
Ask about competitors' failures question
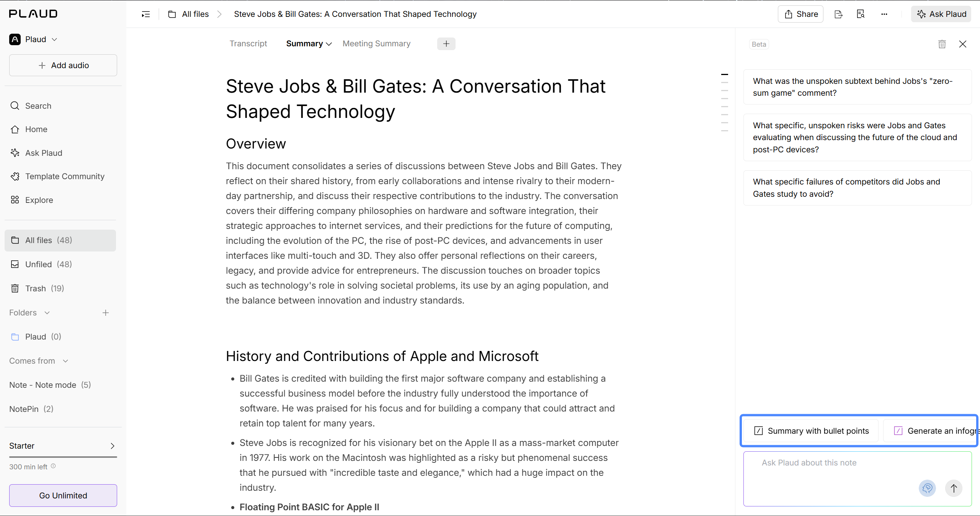857,188
